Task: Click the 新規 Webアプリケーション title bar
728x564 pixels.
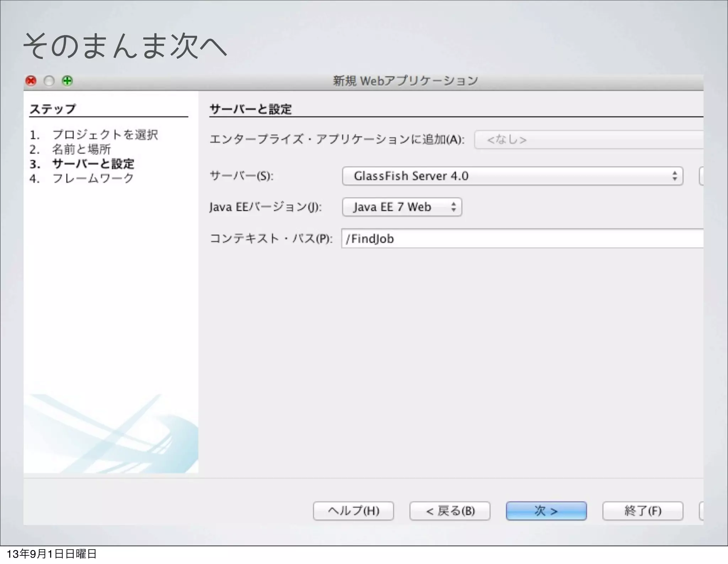Action: point(405,81)
